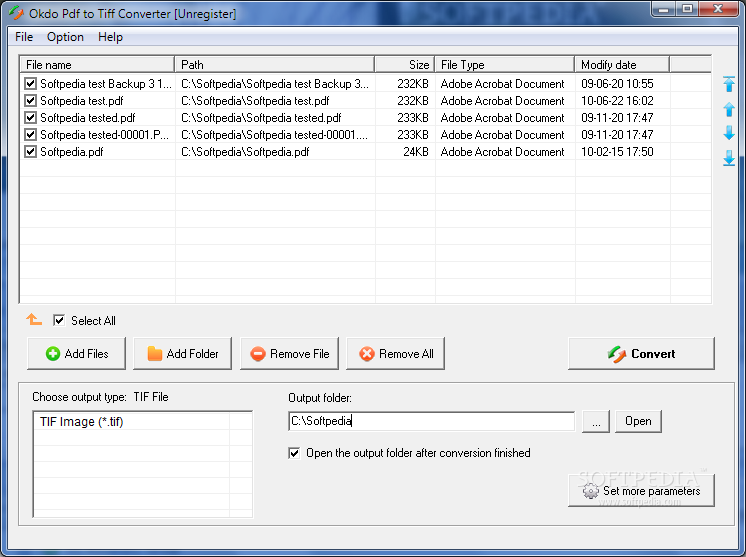Open the Help menu
Image resolution: width=746 pixels, height=557 pixels.
110,37
